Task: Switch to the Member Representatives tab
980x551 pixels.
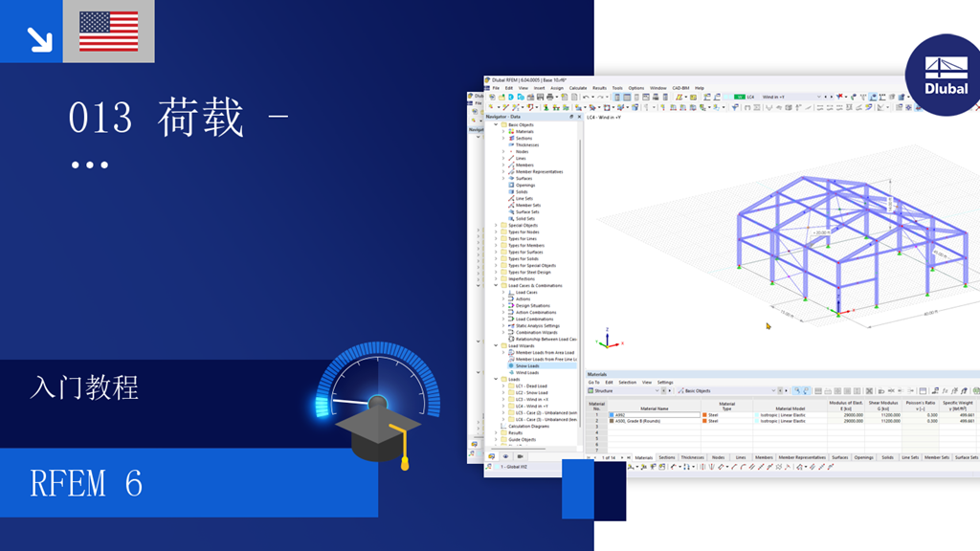Action: (801, 457)
